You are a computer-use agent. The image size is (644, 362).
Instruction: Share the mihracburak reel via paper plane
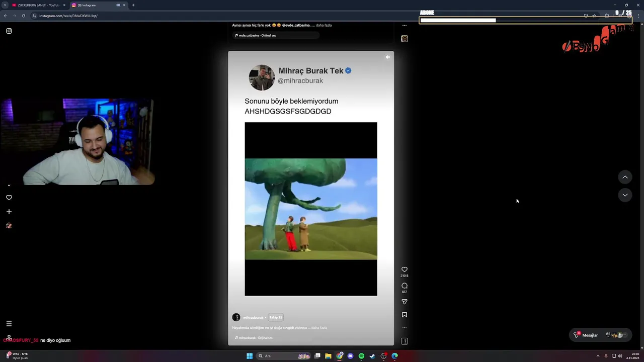(404, 302)
